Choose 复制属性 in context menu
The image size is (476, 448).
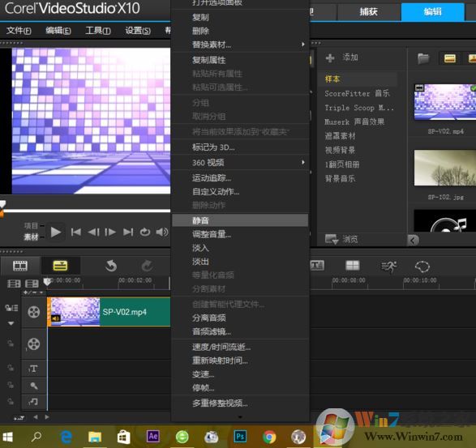(x=240, y=60)
